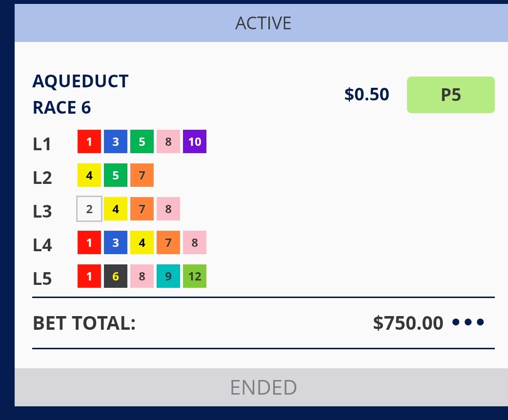
Task: Click green horse 5 in leg L1
Action: pos(142,141)
